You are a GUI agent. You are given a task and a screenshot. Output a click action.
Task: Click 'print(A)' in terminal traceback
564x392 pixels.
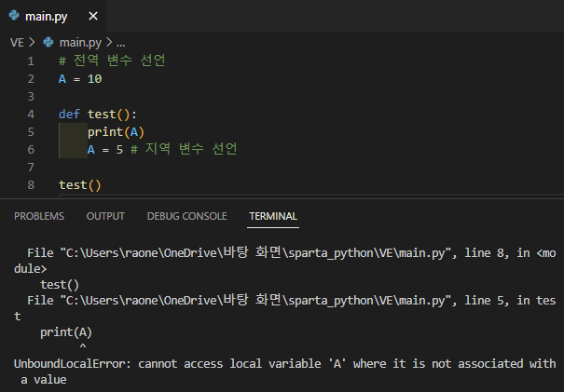(x=66, y=332)
